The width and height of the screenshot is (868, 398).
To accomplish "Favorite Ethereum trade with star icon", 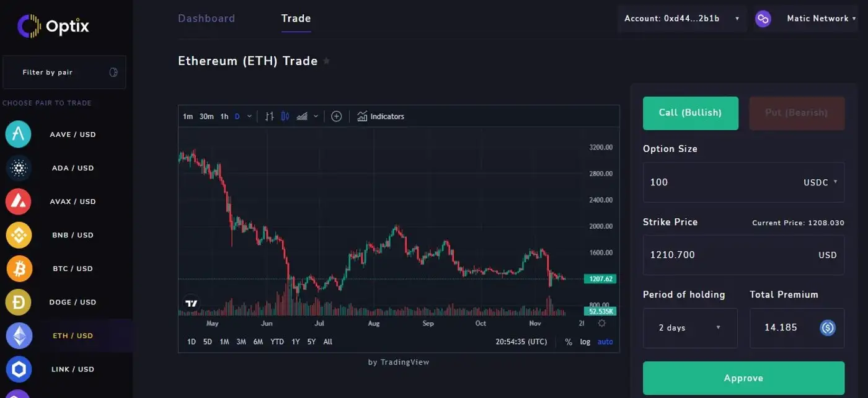I will coord(327,61).
